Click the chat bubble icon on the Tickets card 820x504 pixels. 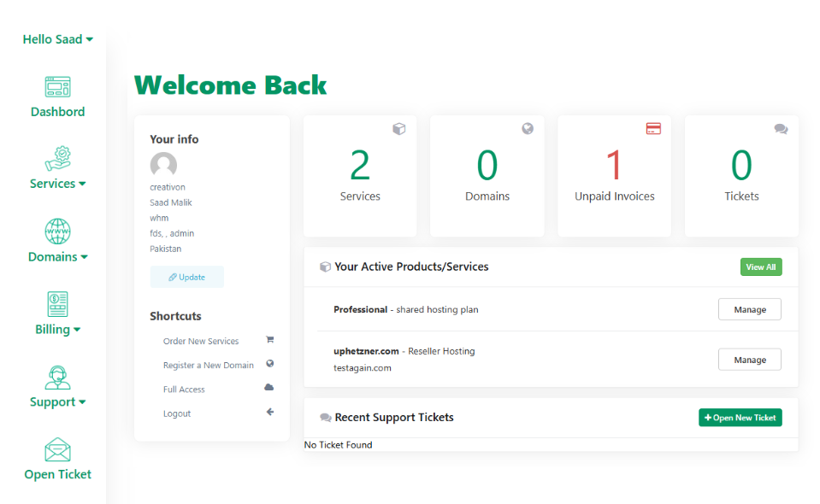pyautogui.click(x=781, y=128)
